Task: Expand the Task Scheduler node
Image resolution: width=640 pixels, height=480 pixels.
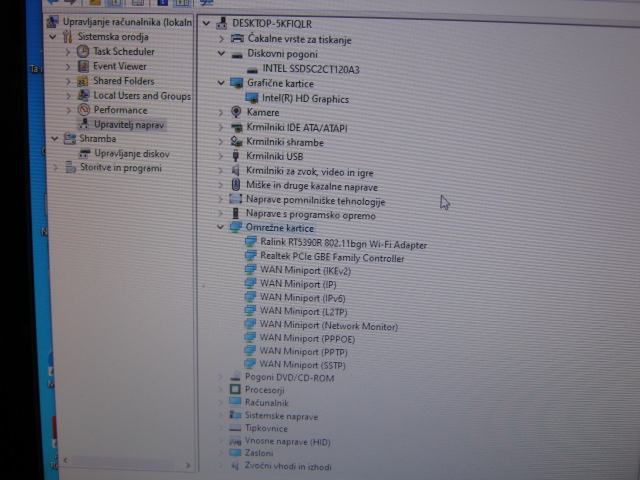Action: (x=69, y=52)
